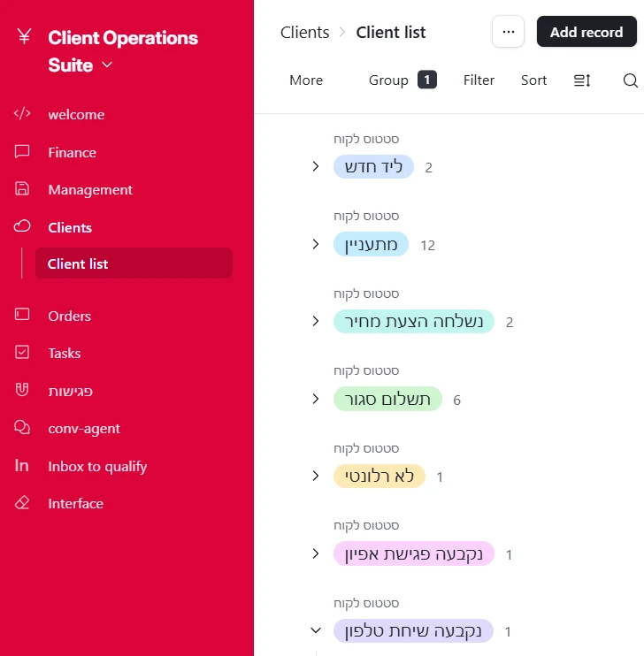Expand the נשלחה הצעת מחיר group

coord(316,321)
